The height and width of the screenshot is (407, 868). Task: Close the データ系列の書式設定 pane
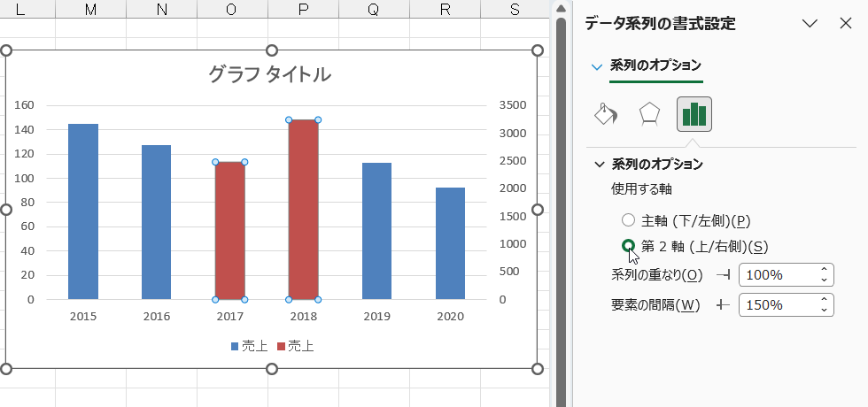[x=845, y=23]
